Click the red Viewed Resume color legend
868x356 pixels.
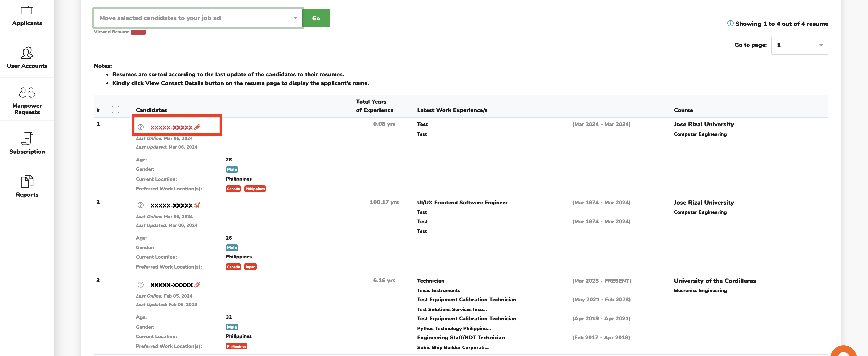click(x=138, y=32)
